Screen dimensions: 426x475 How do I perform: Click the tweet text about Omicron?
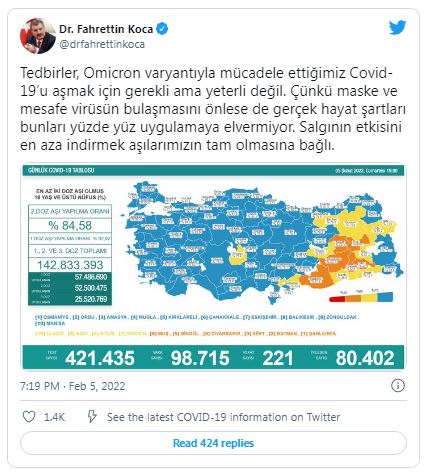213,109
